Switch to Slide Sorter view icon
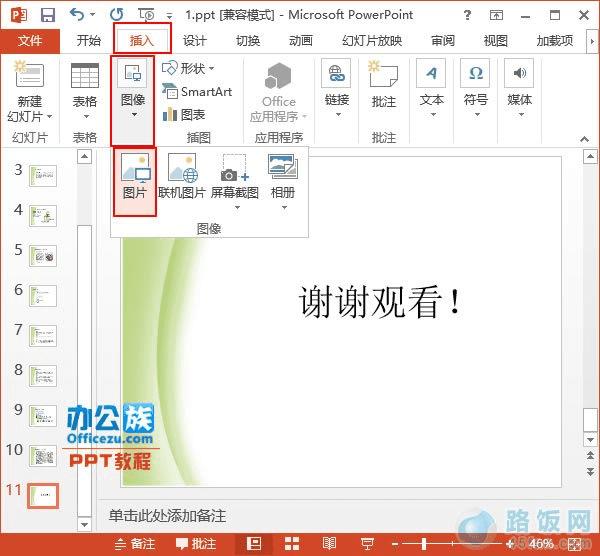Image resolution: width=600 pixels, height=556 pixels. coord(292,544)
